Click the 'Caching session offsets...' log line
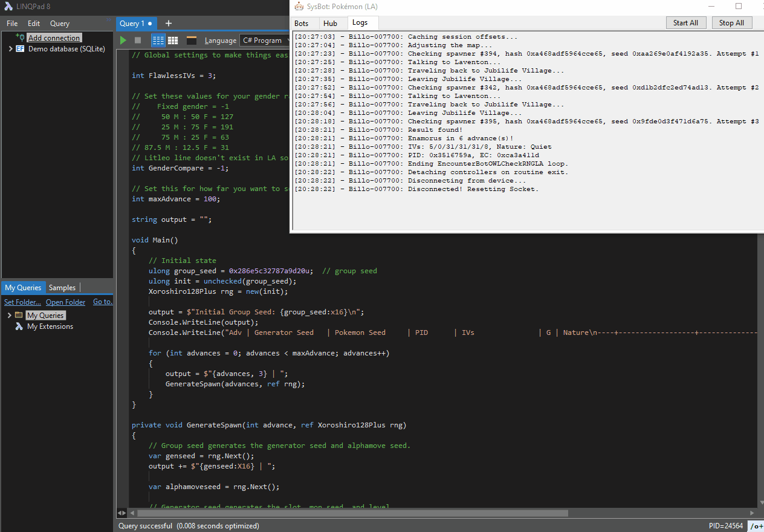Viewport: 764px width, 532px height. click(x=406, y=37)
